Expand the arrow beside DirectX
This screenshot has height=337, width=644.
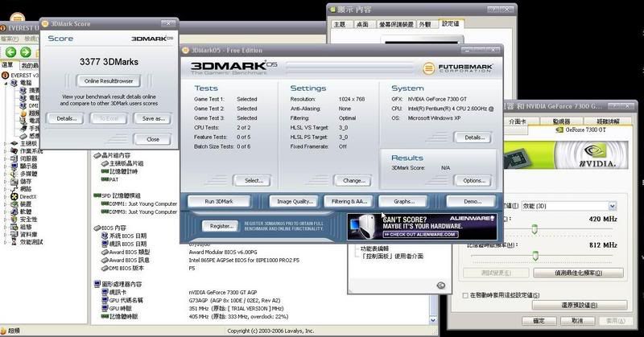tap(6, 196)
